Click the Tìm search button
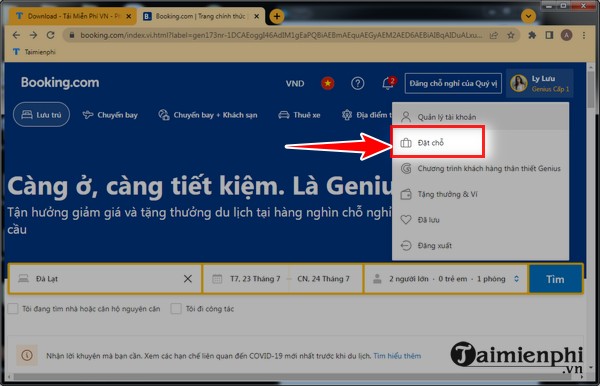 [555, 279]
